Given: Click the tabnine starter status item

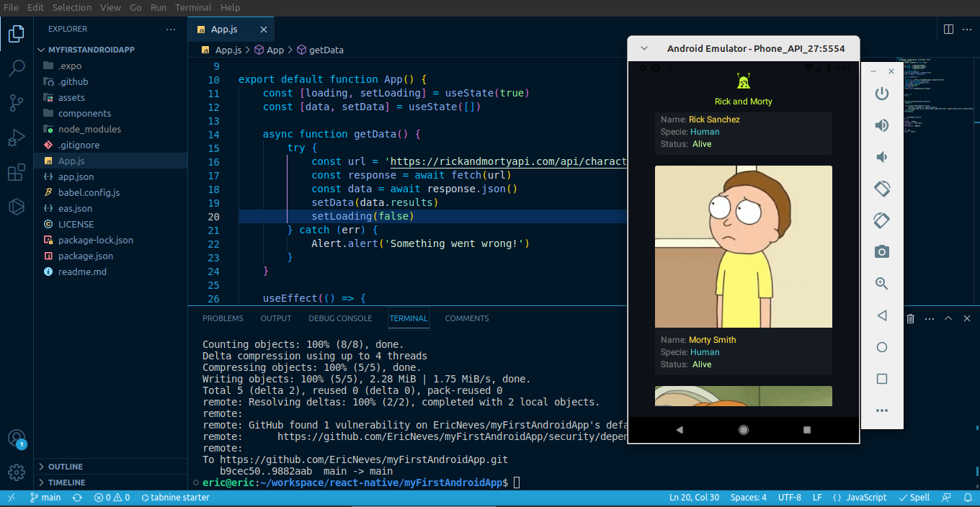Looking at the screenshot, I should point(175,498).
